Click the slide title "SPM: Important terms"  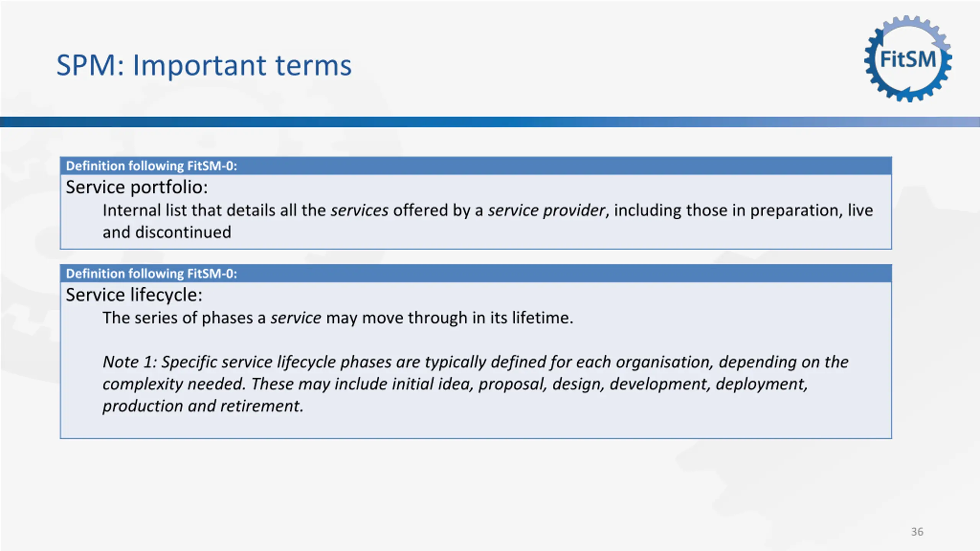[204, 65]
